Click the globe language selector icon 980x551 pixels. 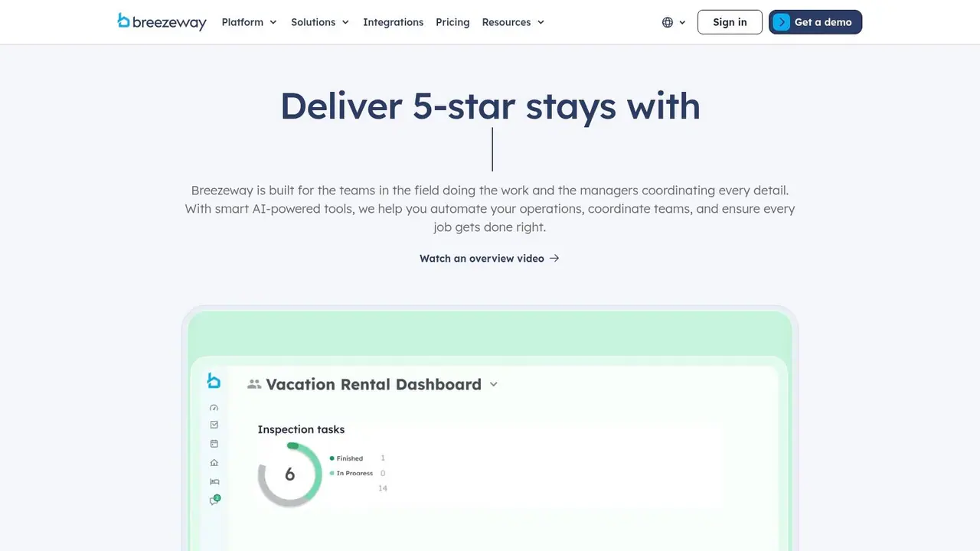point(668,22)
